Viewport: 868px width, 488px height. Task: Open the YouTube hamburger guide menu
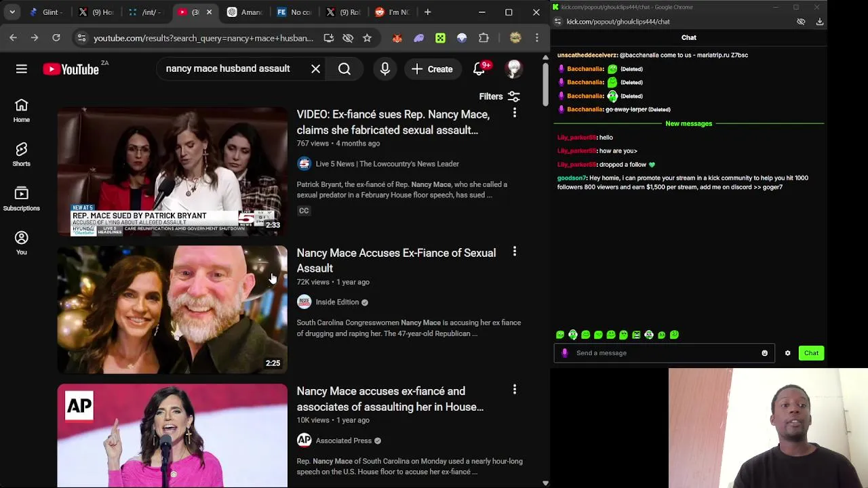click(22, 69)
